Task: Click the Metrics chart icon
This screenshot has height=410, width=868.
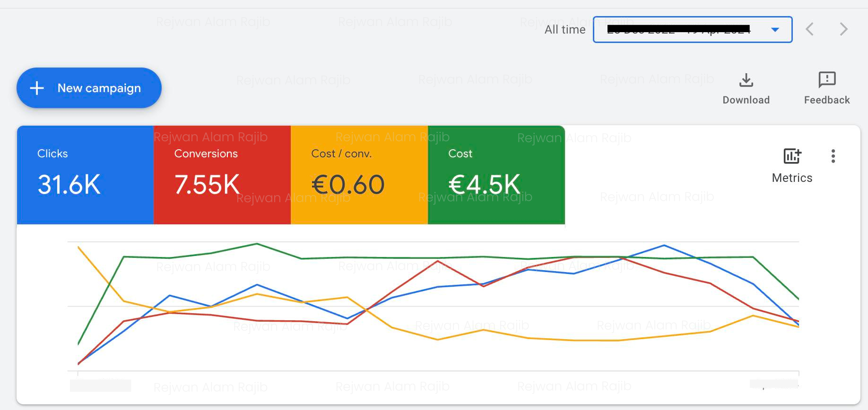Action: click(x=792, y=156)
